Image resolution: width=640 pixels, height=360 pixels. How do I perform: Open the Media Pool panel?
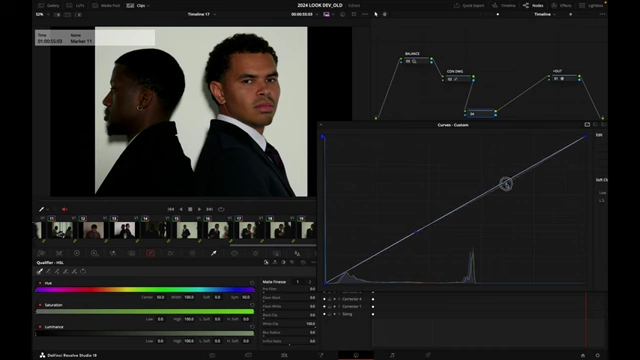pyautogui.click(x=106, y=6)
